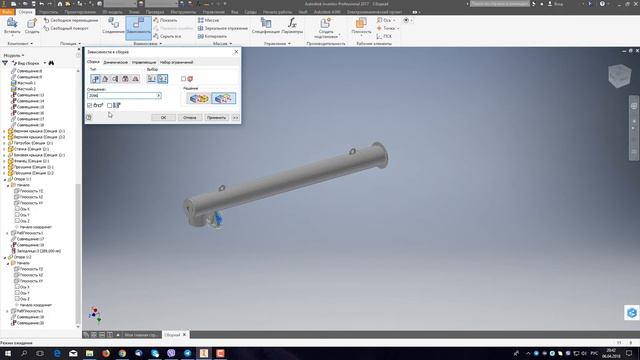The height and width of the screenshot is (360, 640).
Task: Click Свободное перемещение tool
Action: 71,20
